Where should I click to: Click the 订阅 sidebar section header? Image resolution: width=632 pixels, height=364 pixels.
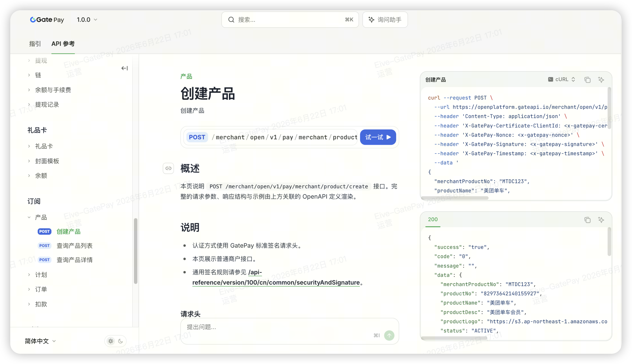(34, 201)
